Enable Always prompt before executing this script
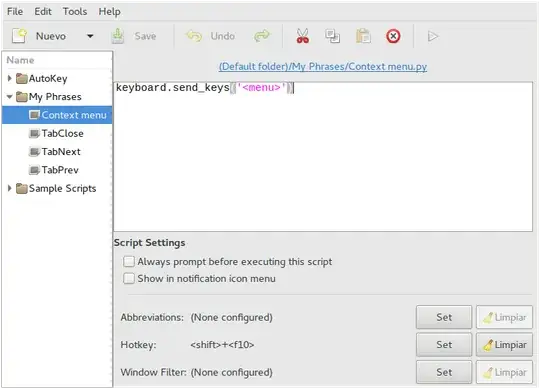Image resolution: width=540 pixels, height=389 pixels. 129,262
